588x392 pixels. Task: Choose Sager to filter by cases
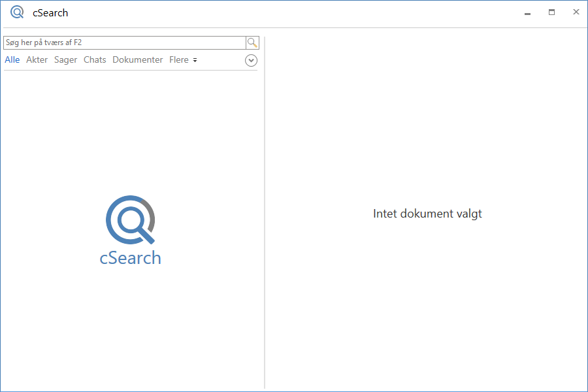[65, 59]
